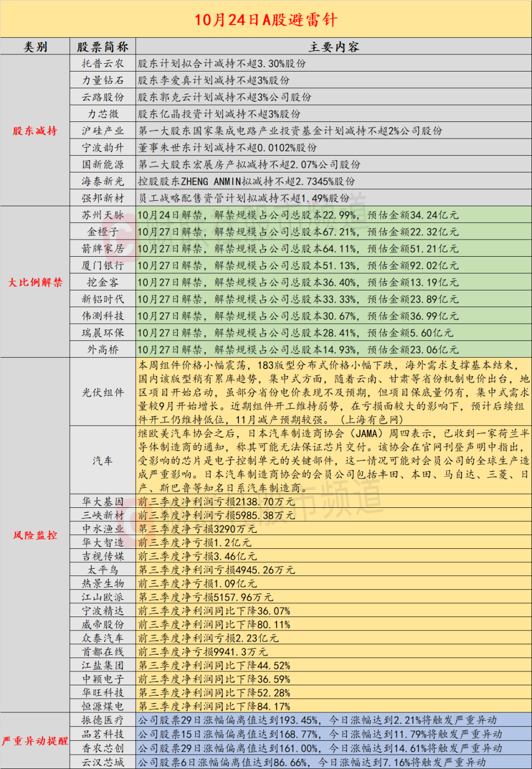Select stock name 首都在线
Viewport: 532px width, 769px height.
coord(103,652)
